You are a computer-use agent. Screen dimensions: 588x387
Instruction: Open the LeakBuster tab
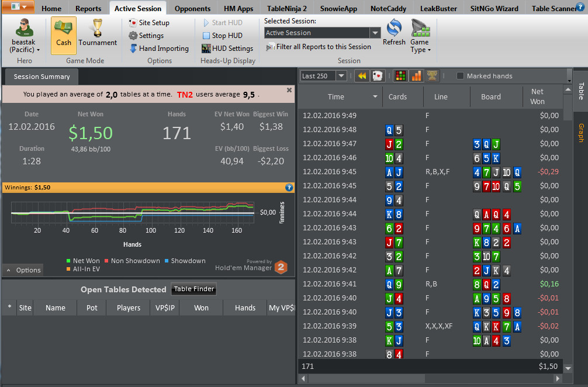(438, 8)
